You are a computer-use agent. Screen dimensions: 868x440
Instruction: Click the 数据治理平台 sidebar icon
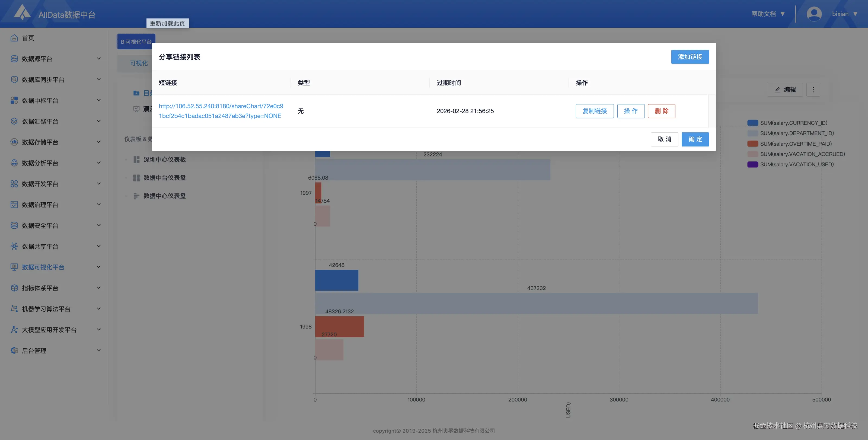tap(14, 205)
